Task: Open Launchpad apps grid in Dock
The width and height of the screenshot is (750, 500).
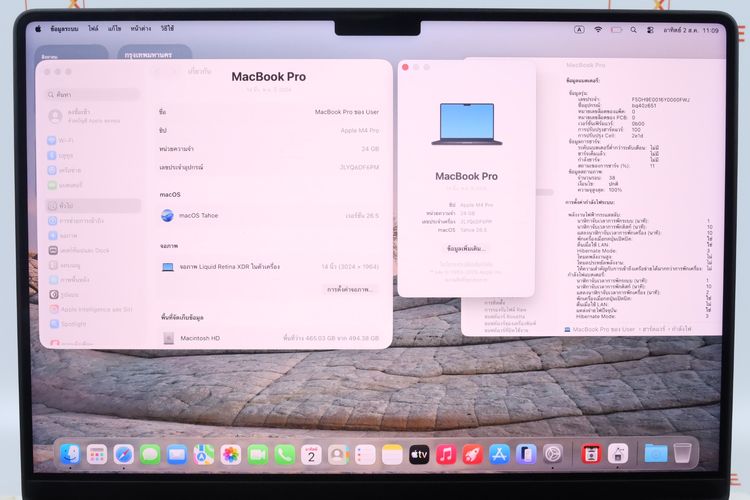Action: pos(97,454)
